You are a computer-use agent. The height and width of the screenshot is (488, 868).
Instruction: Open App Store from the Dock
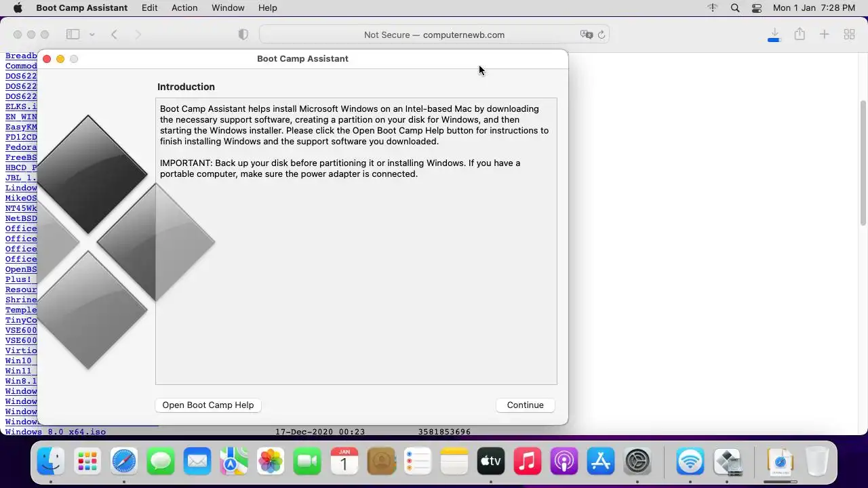tap(601, 462)
